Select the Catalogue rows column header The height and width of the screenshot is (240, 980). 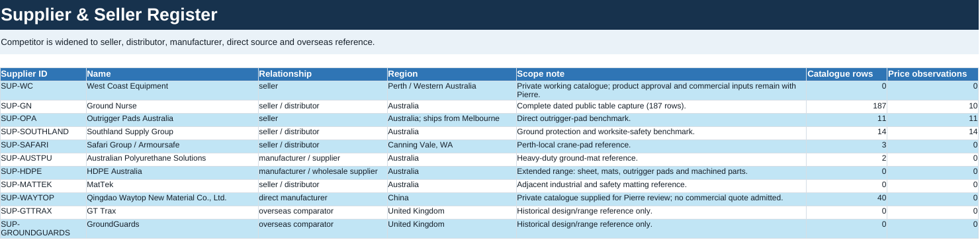point(846,74)
